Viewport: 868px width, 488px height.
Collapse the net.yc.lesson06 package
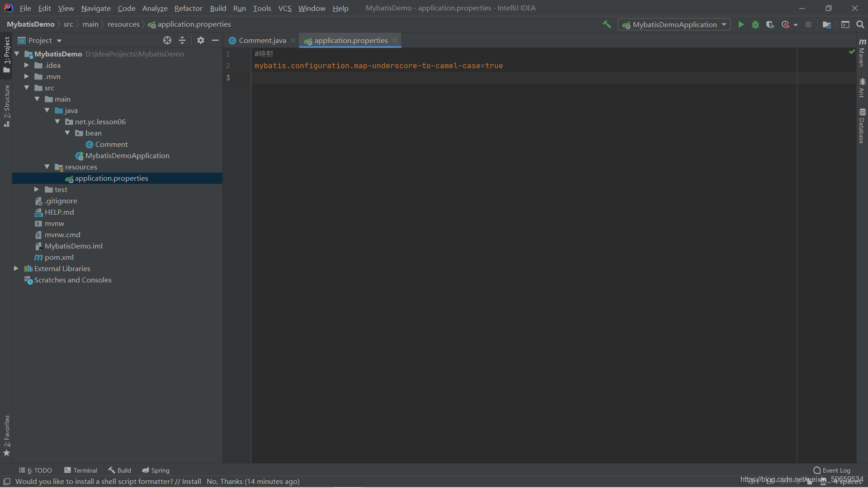point(57,122)
